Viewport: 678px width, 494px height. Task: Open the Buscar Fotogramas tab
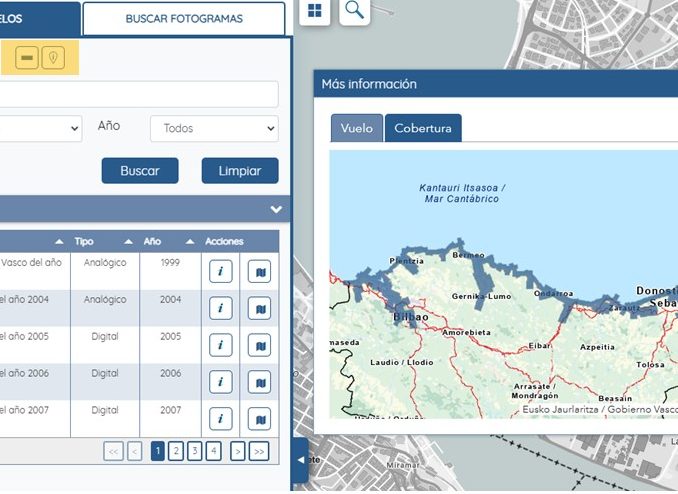pyautogui.click(x=184, y=19)
